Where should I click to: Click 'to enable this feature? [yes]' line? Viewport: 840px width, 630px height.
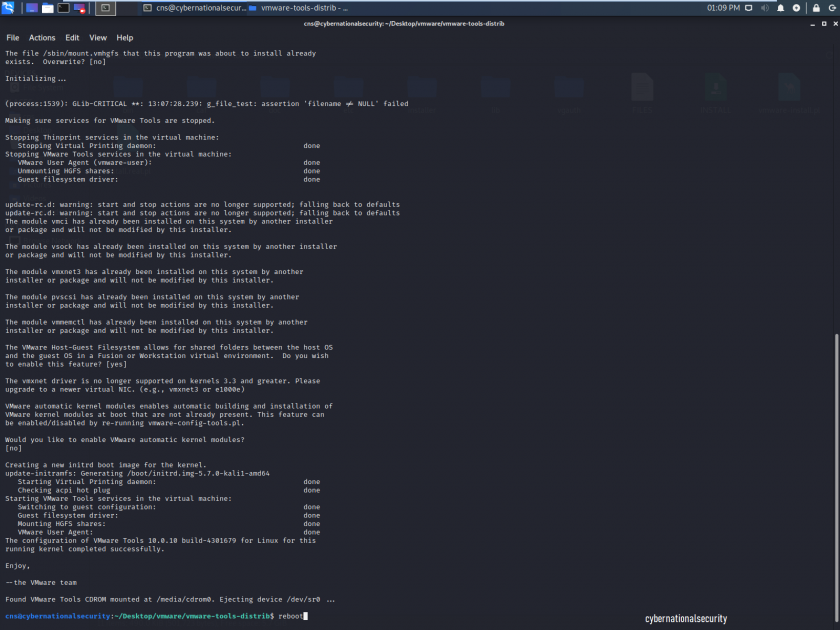point(66,364)
